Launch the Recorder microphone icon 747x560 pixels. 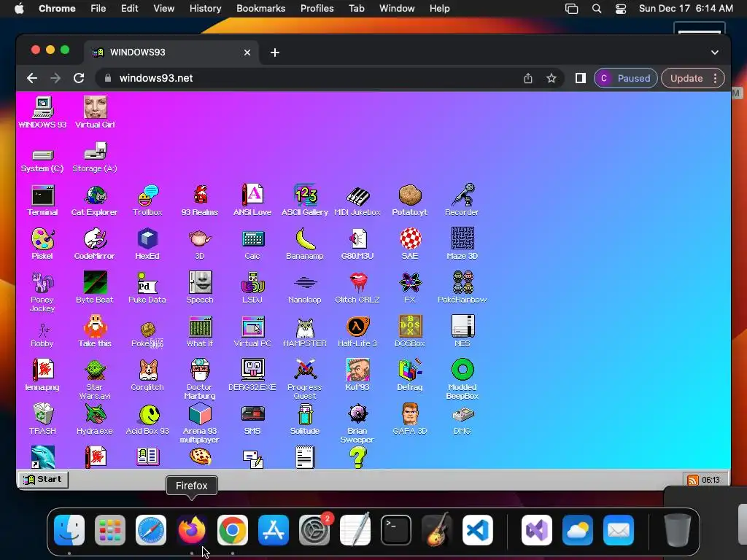click(462, 200)
